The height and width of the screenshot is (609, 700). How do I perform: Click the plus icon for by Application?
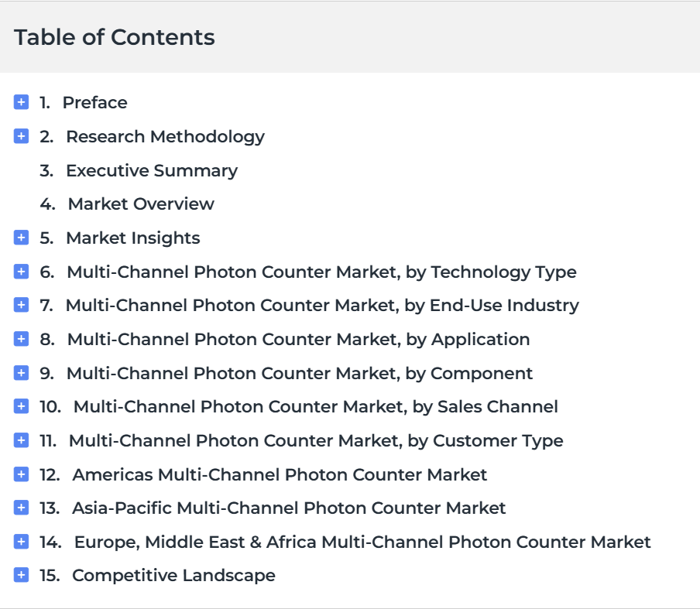point(21,339)
